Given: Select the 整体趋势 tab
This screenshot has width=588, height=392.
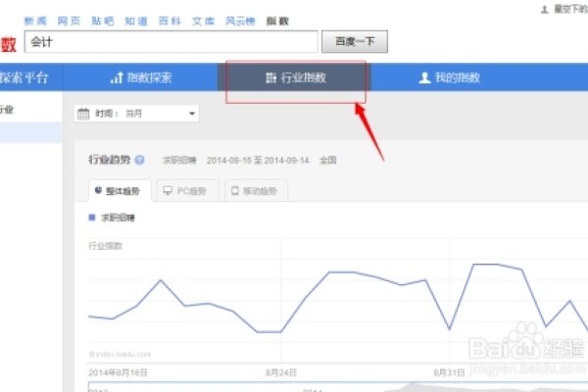Looking at the screenshot, I should [x=120, y=191].
